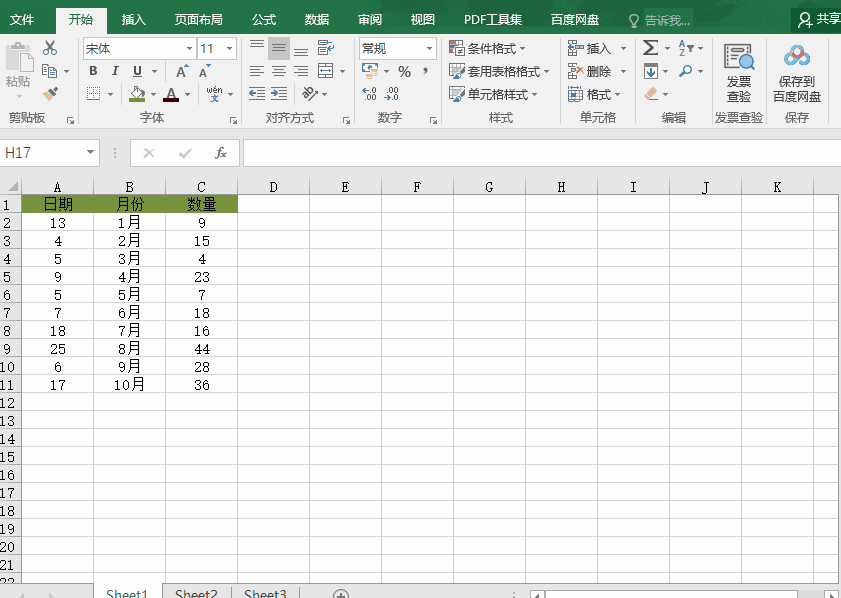841x598 pixels.
Task: Center text horizontally
Action: (279, 71)
